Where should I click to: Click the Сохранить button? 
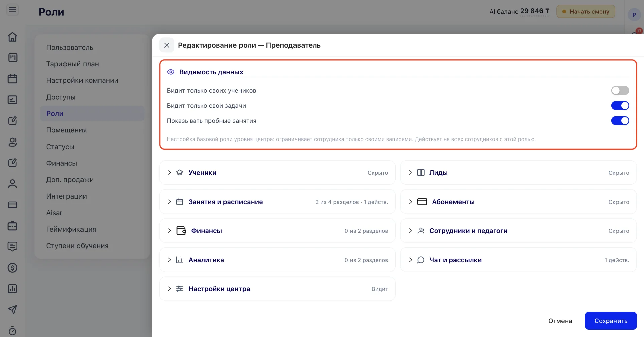click(610, 321)
